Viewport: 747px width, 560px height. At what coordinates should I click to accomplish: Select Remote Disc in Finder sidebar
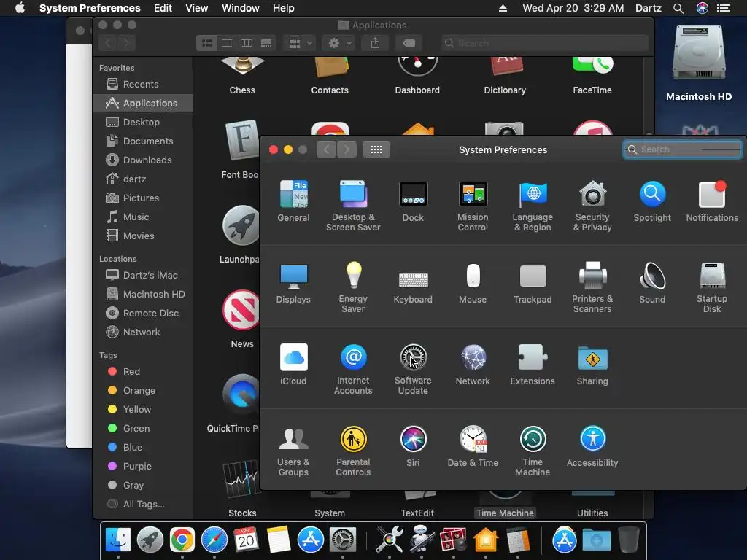pyautogui.click(x=143, y=314)
